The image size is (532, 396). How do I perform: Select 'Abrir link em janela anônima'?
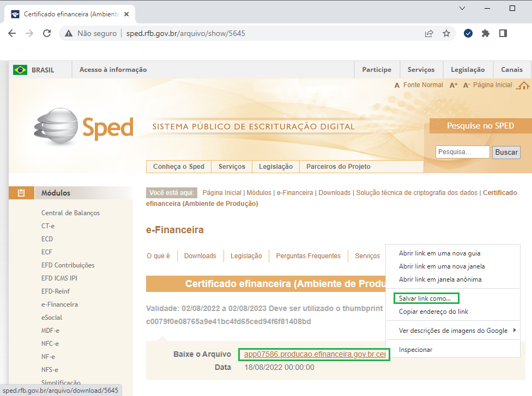tap(452, 279)
